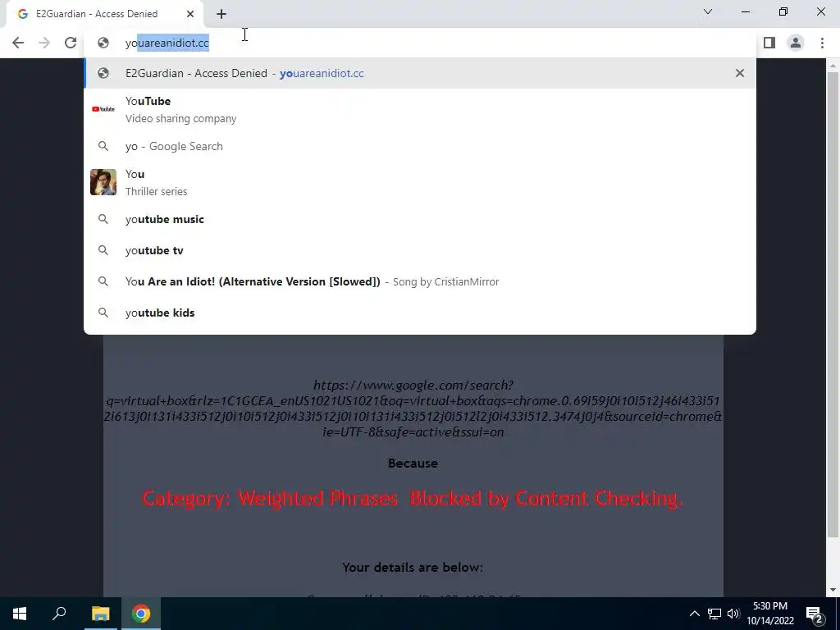
Task: Select the 'yo - Google Search' suggestion
Action: coord(420,146)
